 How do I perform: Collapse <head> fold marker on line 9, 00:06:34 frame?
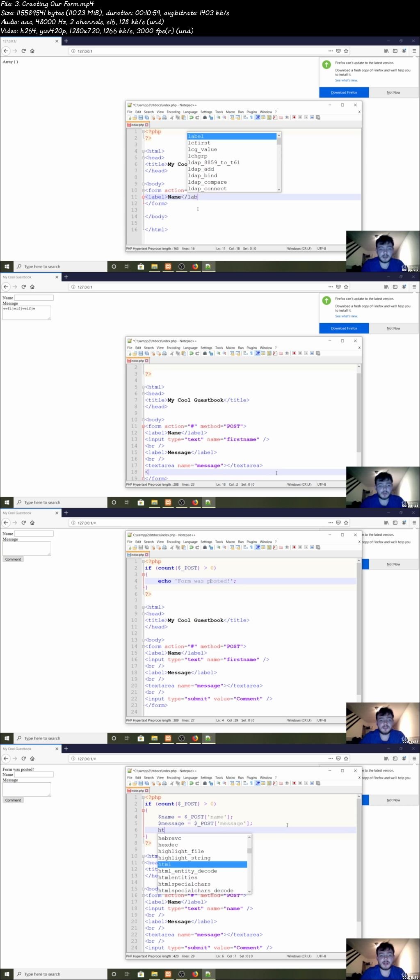click(143, 614)
